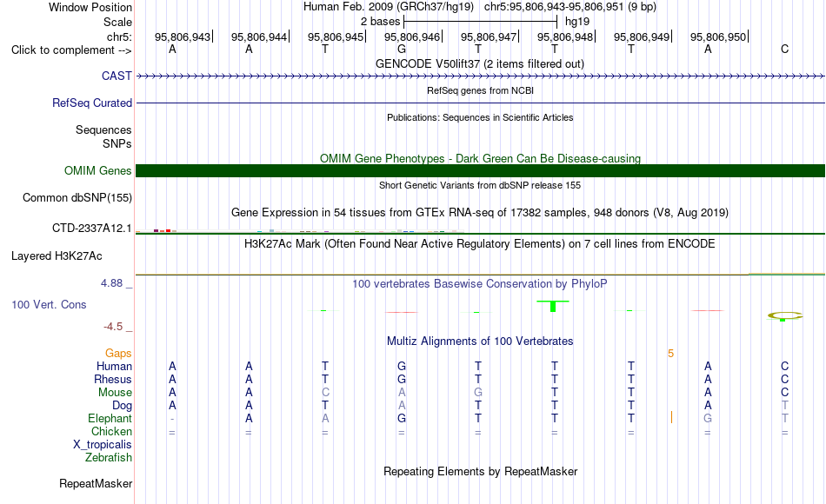
Task: Click 'Click to complement -->' label
Action: click(71, 50)
